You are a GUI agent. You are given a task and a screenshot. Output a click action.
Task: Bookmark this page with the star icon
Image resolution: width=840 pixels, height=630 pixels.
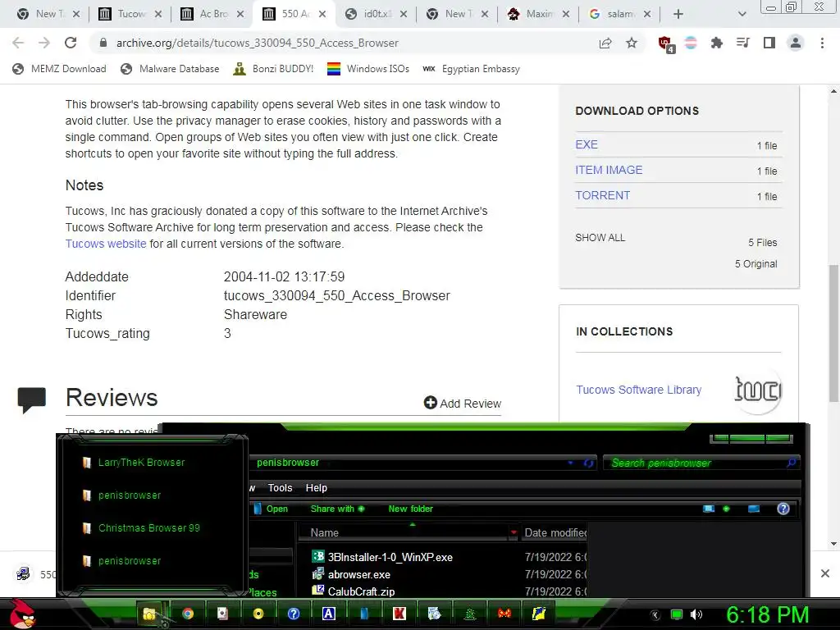[x=632, y=43]
